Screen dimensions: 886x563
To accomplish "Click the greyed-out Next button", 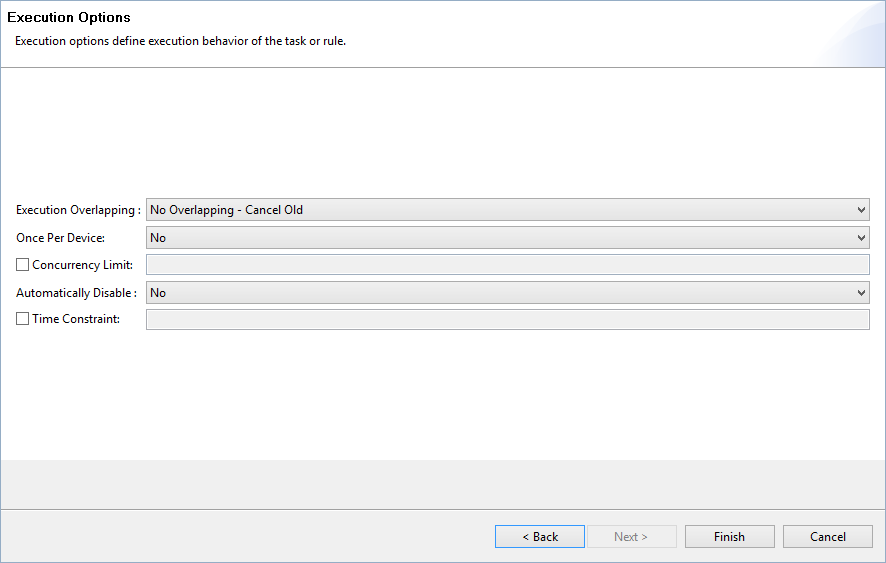I will [632, 536].
